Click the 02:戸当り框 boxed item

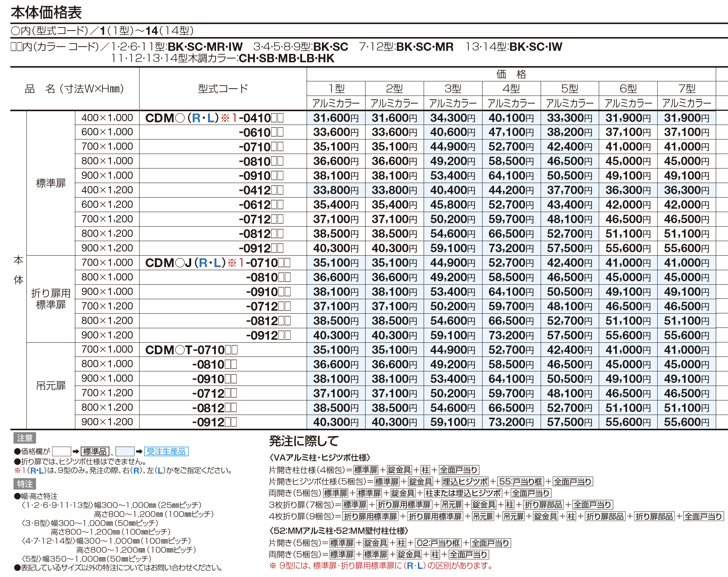(x=438, y=543)
